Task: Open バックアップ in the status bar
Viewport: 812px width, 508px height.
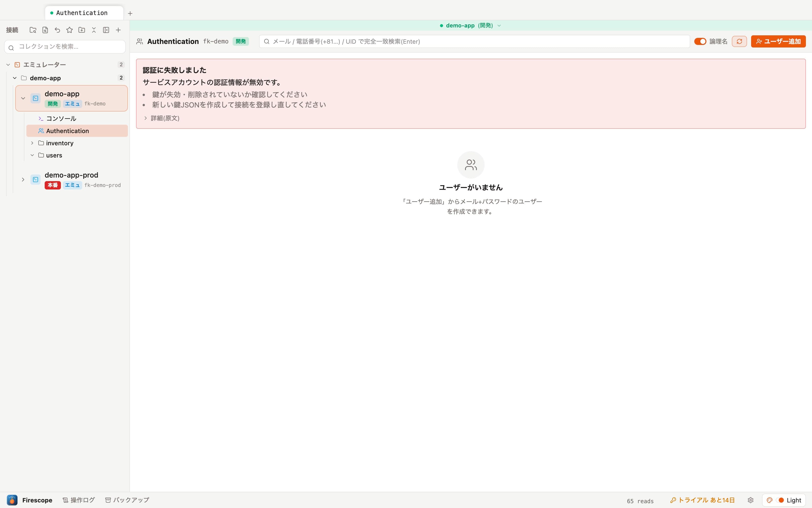Action: [x=127, y=500]
